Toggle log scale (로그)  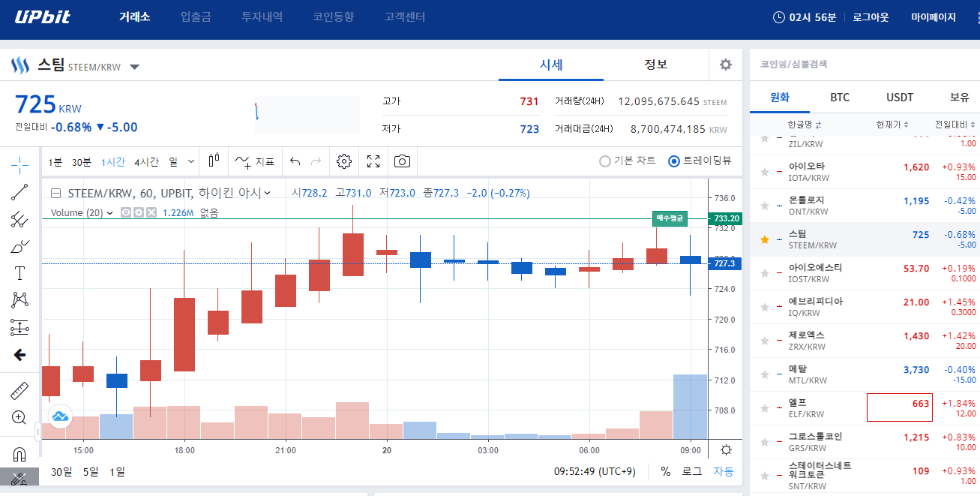tap(691, 471)
